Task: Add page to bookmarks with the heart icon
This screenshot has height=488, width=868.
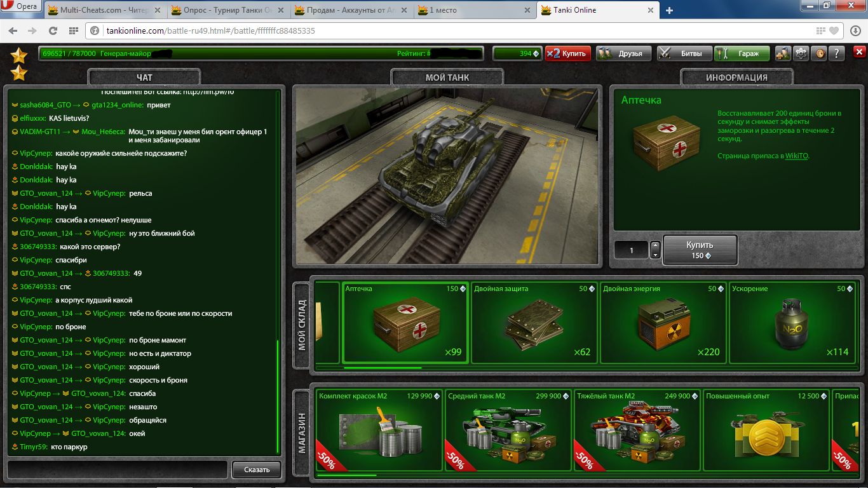Action: tap(834, 31)
